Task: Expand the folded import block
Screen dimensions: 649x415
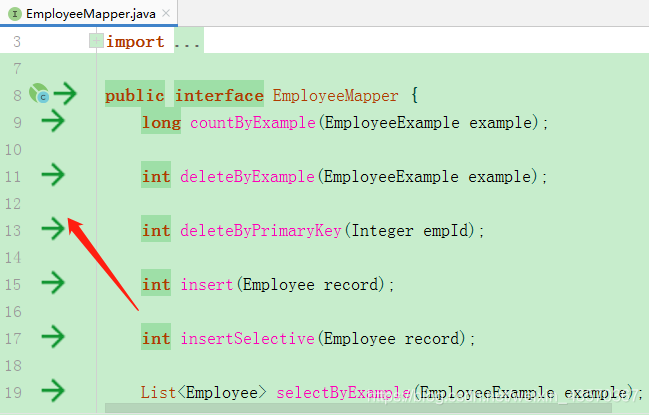Action: coord(96,41)
